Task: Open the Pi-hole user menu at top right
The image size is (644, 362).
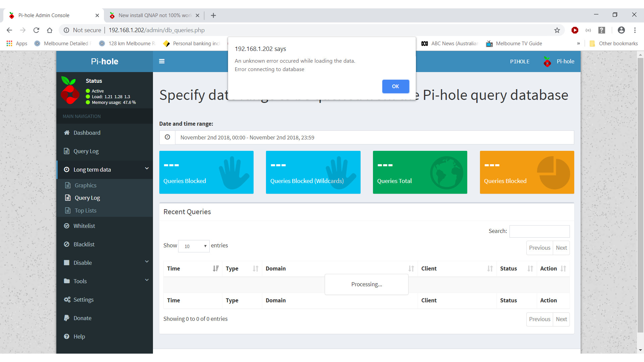Action: point(559,61)
